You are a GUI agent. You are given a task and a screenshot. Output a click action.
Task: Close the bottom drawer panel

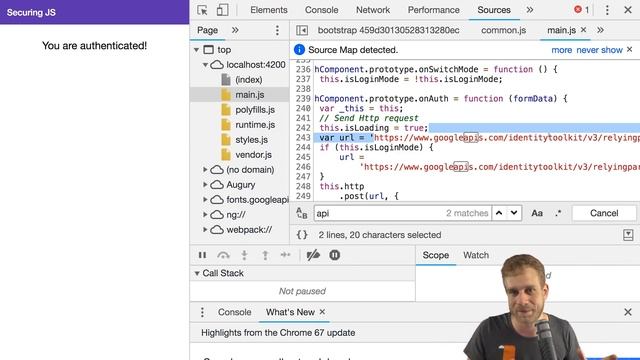[628, 312]
